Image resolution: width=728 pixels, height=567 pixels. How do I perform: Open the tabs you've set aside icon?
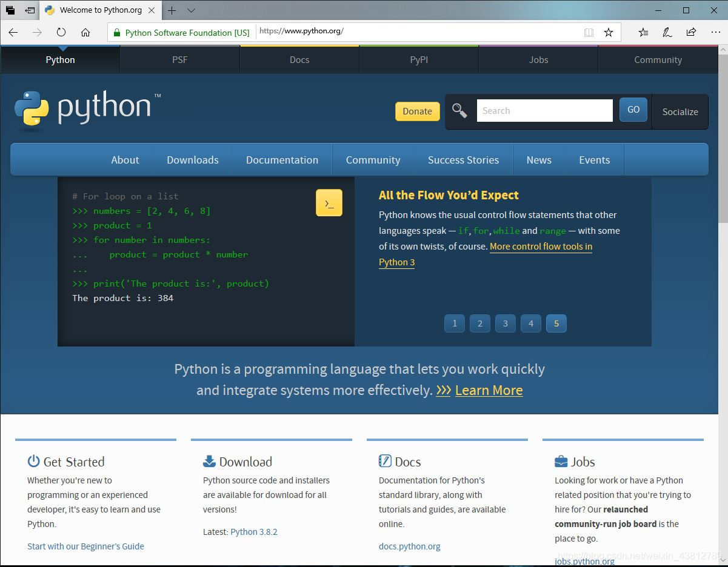click(x=10, y=10)
